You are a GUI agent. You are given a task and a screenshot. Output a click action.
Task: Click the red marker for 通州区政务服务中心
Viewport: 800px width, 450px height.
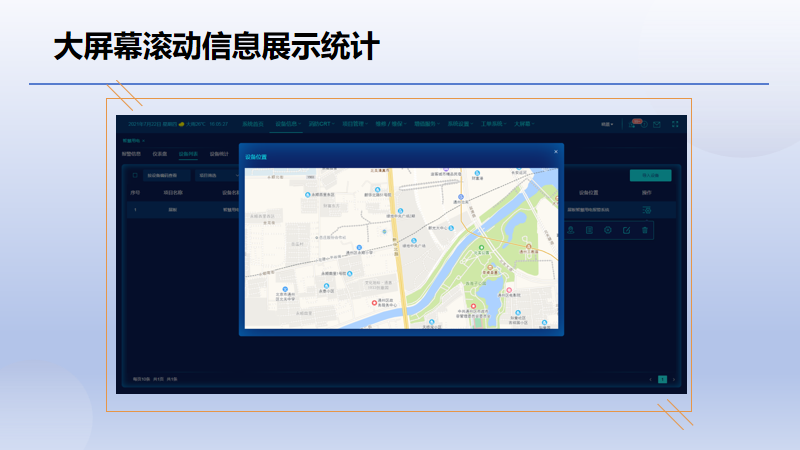[x=374, y=303]
